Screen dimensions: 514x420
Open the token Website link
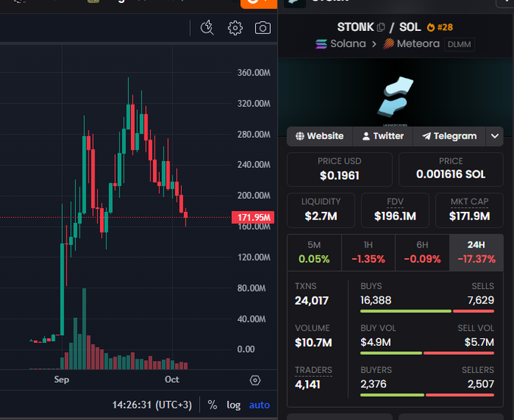pos(319,136)
